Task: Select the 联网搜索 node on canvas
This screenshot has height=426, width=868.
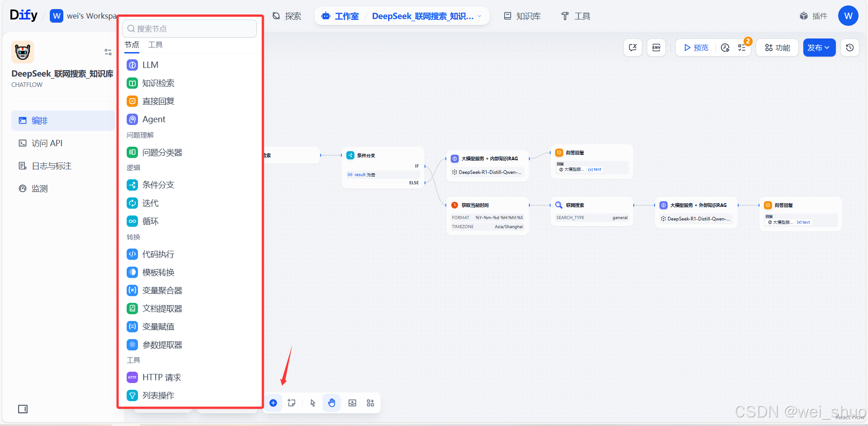Action: click(x=592, y=211)
